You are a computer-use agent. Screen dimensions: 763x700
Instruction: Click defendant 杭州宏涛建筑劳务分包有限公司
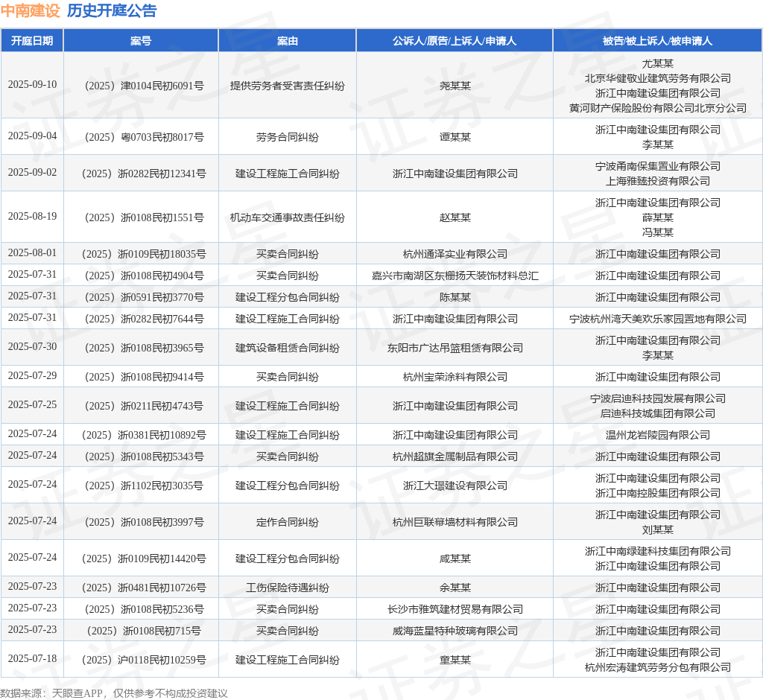tap(657, 667)
